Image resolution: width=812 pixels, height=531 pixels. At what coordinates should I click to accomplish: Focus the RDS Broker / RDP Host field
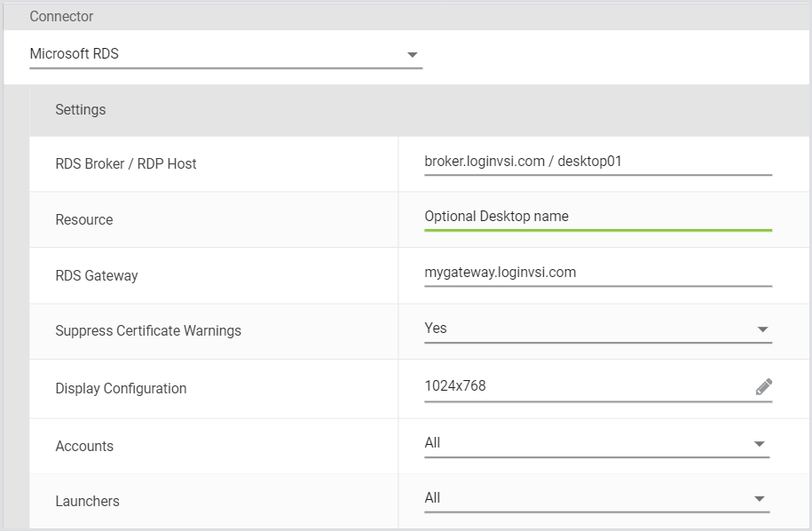pyautogui.click(x=597, y=162)
